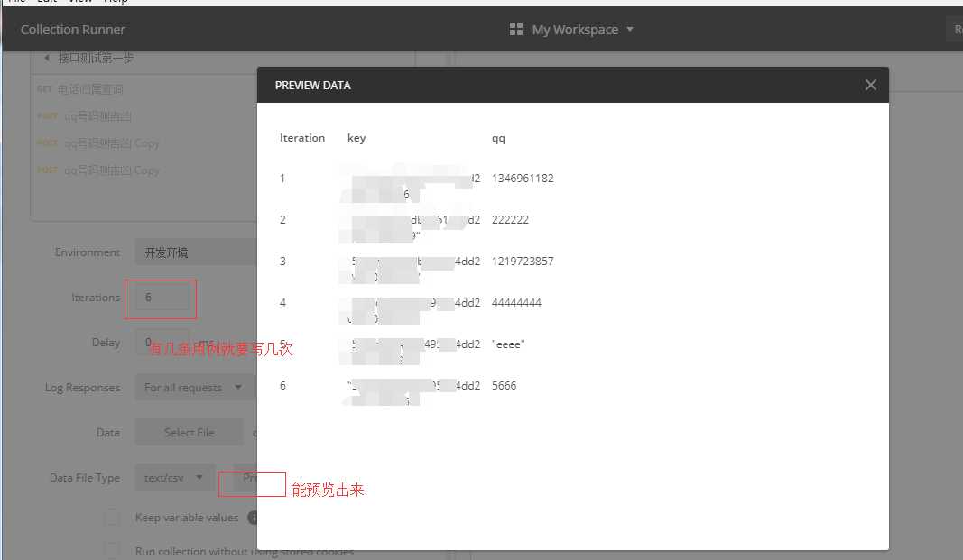Toggle Run collection without using stored cookies checkbox
This screenshot has width=963, height=560.
pyautogui.click(x=112, y=550)
